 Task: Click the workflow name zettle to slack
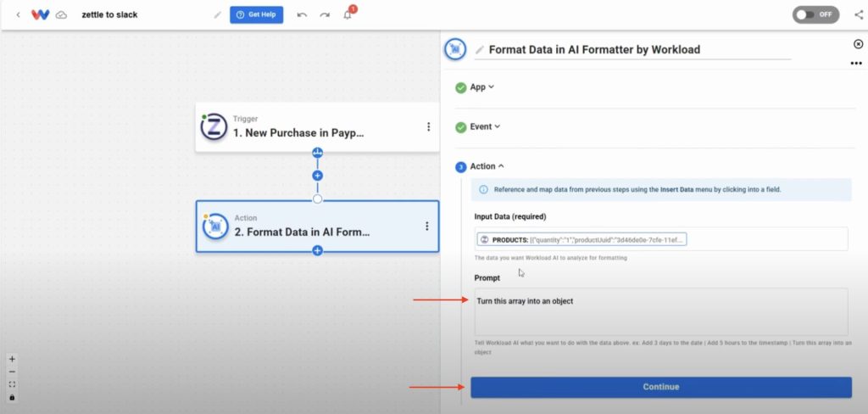(109, 15)
